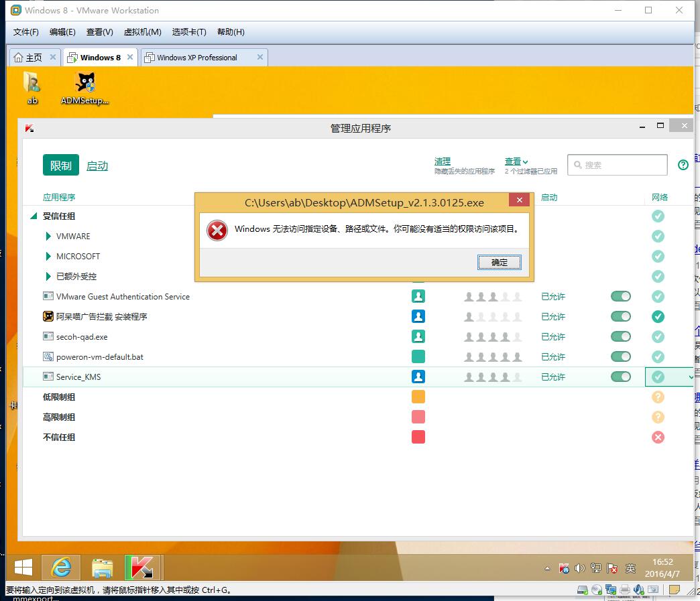Click the volume speaker tray icon

(x=579, y=568)
